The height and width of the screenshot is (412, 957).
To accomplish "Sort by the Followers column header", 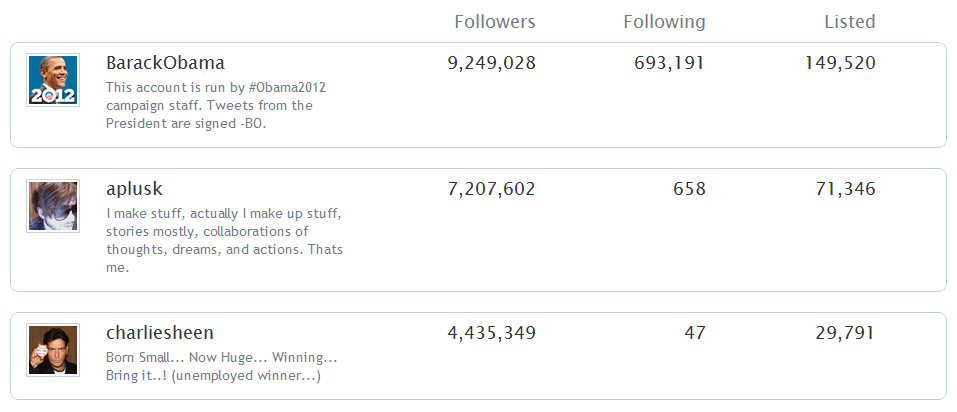I will tap(494, 22).
